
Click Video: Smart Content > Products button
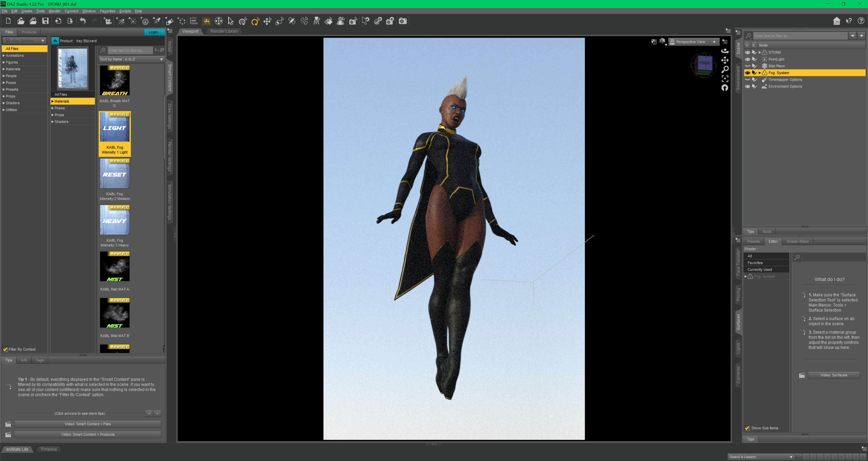click(88, 435)
